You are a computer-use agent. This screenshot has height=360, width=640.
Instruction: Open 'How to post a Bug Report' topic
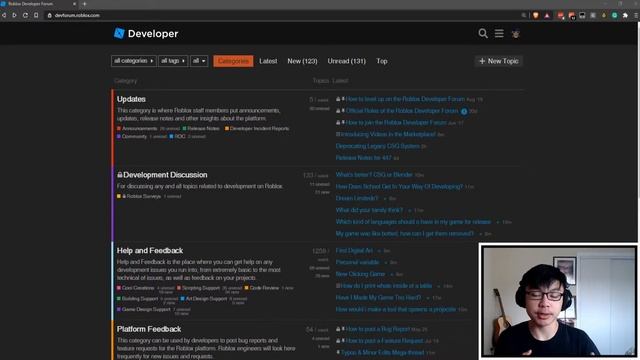[378, 329]
